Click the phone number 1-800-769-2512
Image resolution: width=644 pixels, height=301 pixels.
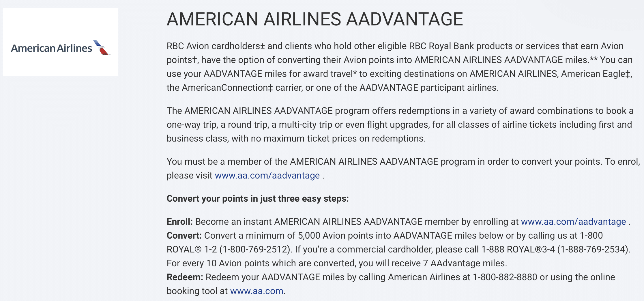point(254,250)
